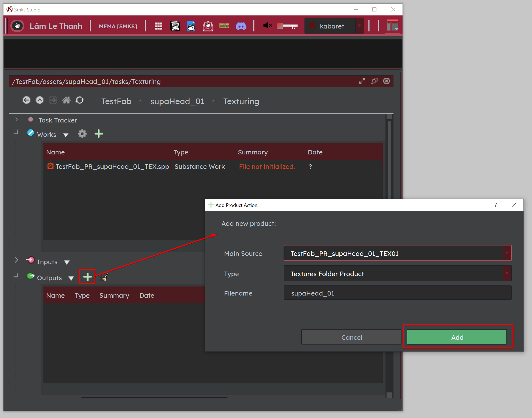Open the Discord icon
The height and width of the screenshot is (418, 532).
tap(241, 26)
